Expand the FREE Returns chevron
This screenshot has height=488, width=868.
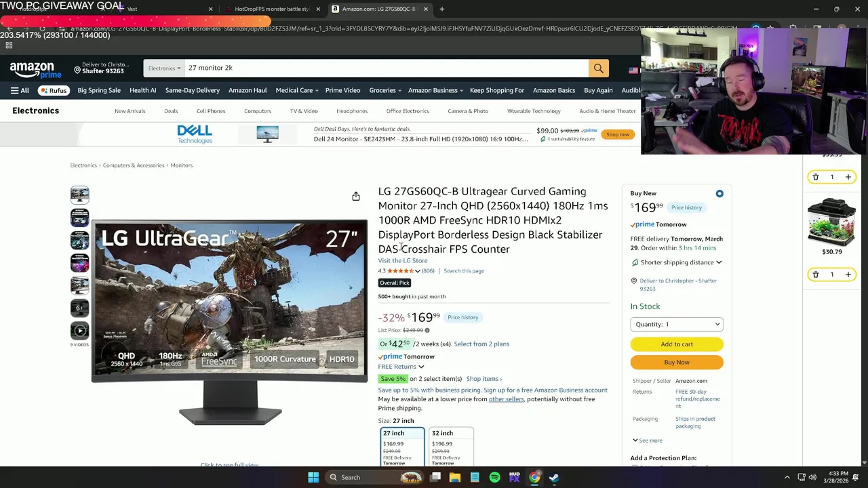(421, 367)
